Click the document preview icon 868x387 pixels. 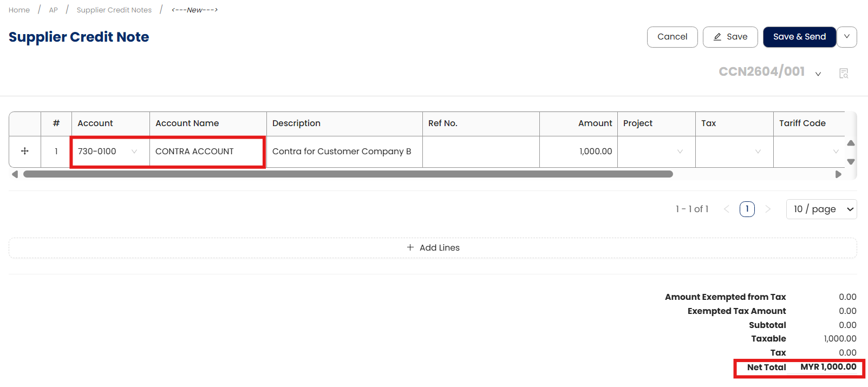(843, 73)
